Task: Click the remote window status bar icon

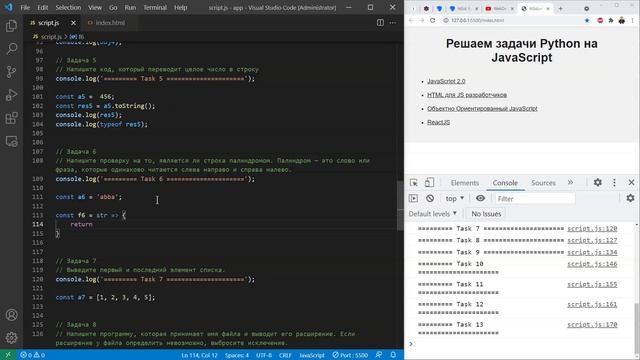Action: [8, 355]
